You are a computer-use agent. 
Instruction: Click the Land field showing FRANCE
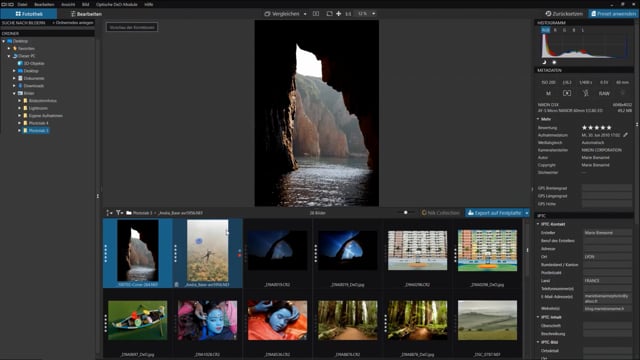[x=608, y=281]
